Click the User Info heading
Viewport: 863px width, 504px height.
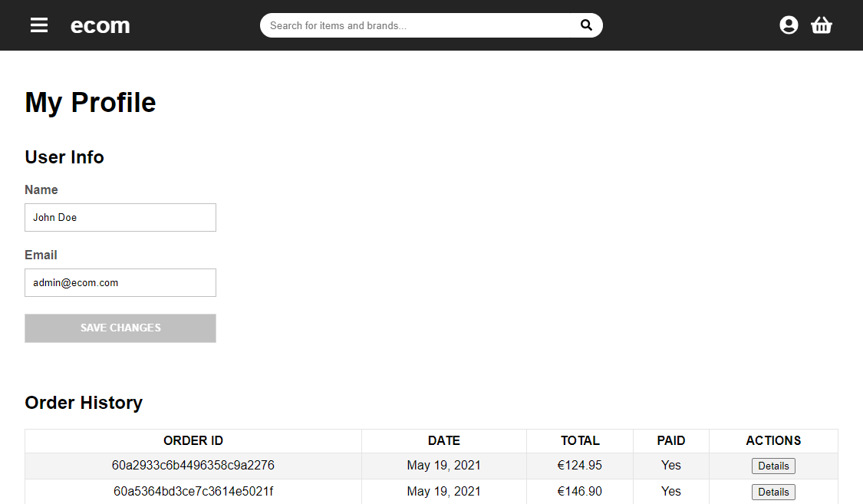(x=64, y=157)
